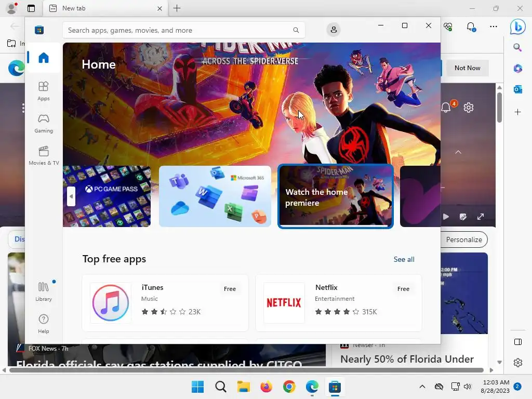Open Edge Settings and more ellipsis menu

[494, 26]
